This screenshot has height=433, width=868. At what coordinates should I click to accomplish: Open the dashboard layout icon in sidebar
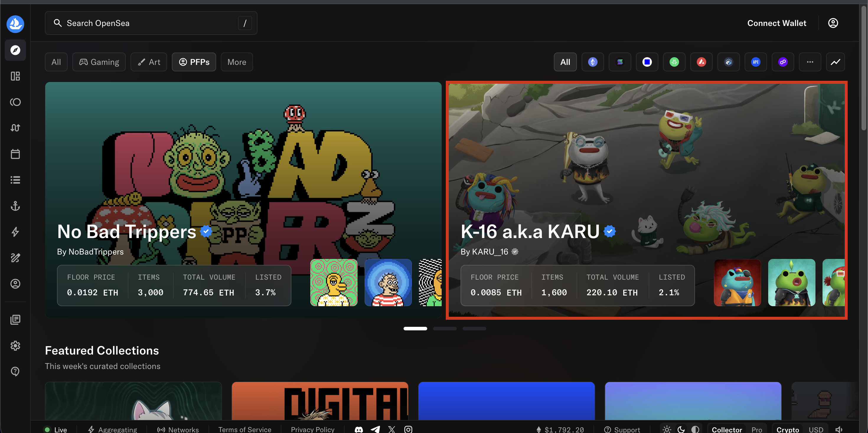pos(15,76)
